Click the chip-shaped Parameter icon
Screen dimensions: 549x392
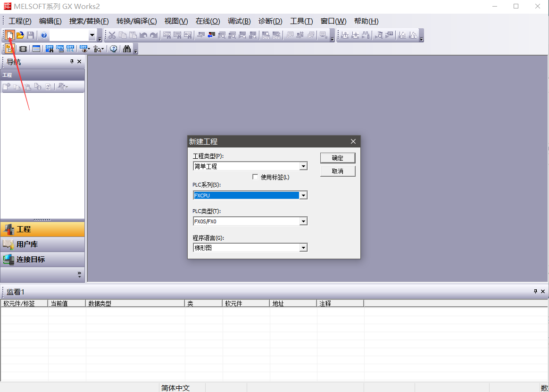click(x=23, y=49)
